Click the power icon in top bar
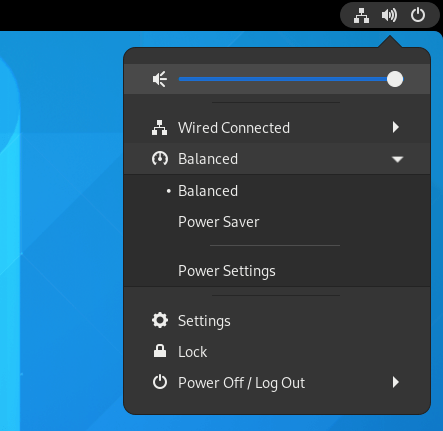The width and height of the screenshot is (443, 431). click(x=418, y=15)
